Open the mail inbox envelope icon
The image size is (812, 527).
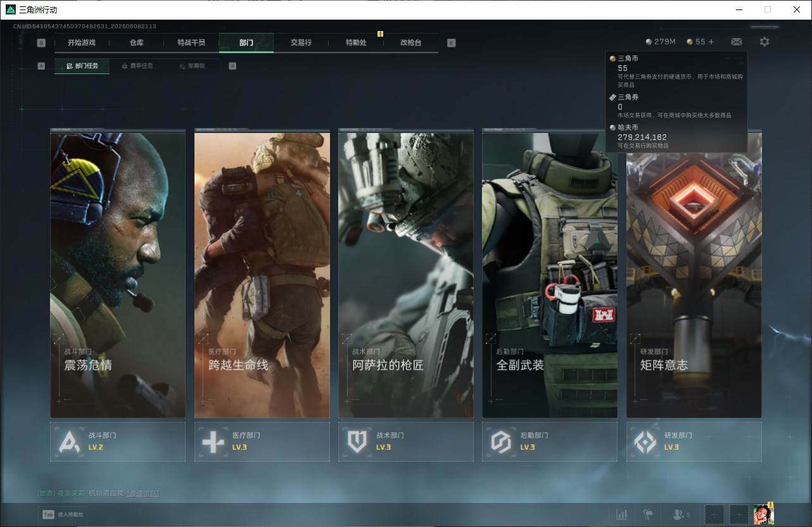737,42
